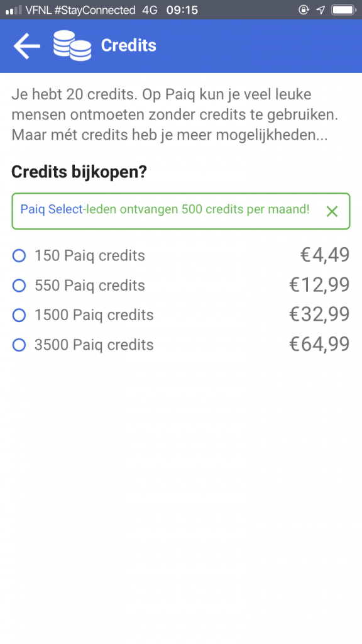
Task: Tap the coin stack icon next to Credits
Action: tap(72, 46)
